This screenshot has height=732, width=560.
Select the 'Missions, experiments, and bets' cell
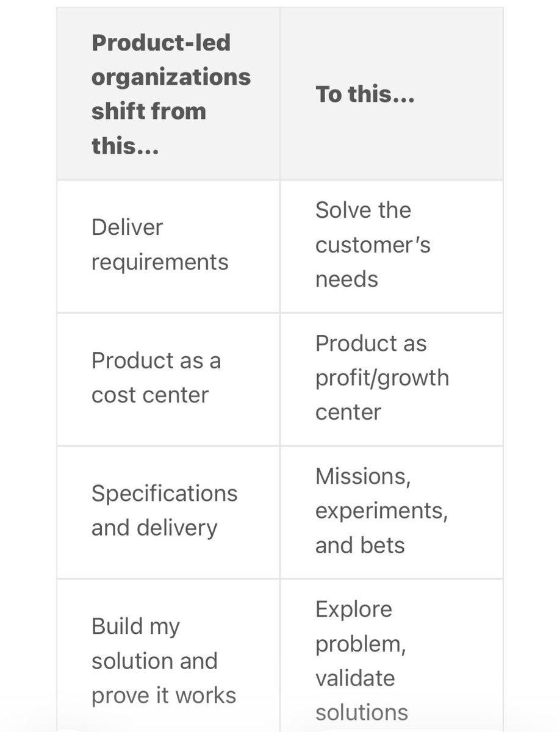(392, 512)
